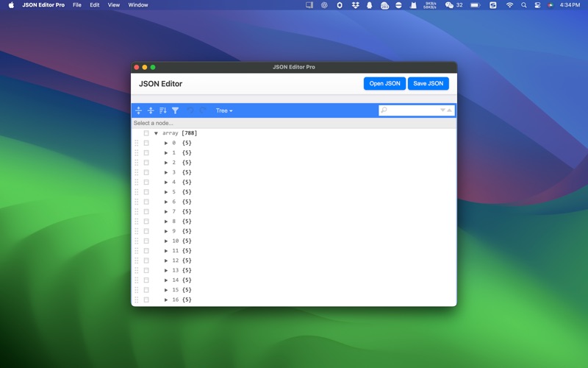Click the Open JSON button
588x368 pixels.
384,84
